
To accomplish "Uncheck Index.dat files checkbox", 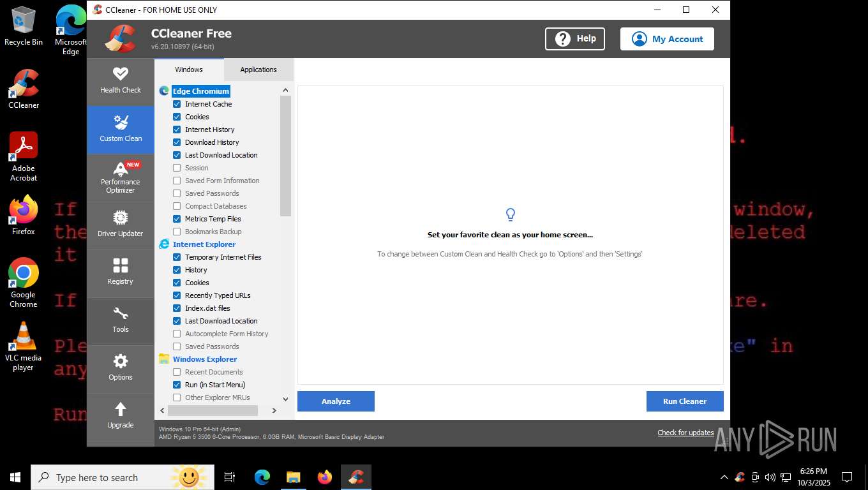I will [177, 308].
